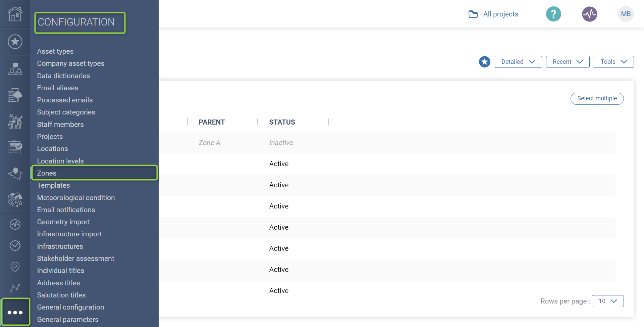Open the MB user avatar

(626, 14)
